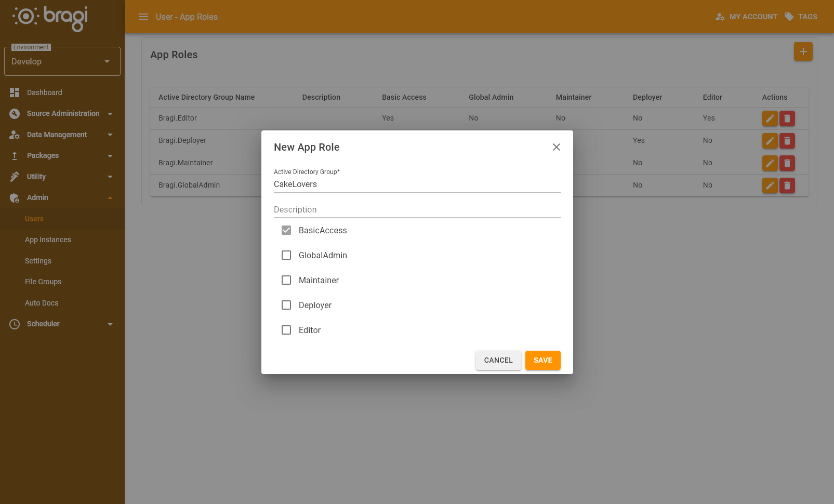Screen dimensions: 834x504
Task: Open the hamburger navigation menu
Action: tap(143, 17)
